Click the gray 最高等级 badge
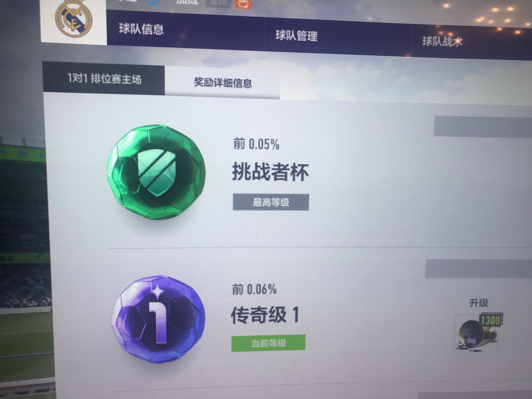The height and width of the screenshot is (399, 532). (271, 202)
